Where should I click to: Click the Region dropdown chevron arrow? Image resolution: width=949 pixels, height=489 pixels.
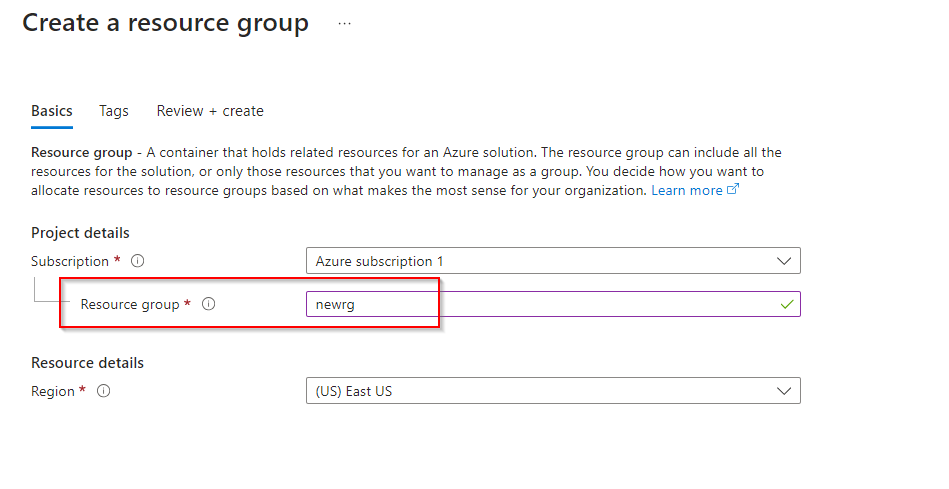(x=784, y=391)
